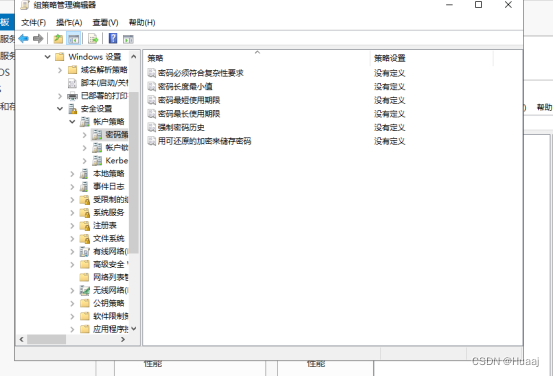This screenshot has width=554, height=376.
Task: Select the 高级安全 folder icon
Action: coord(84,264)
